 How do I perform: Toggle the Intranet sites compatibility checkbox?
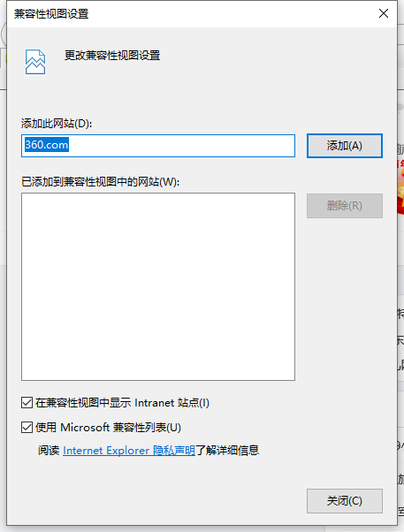pyautogui.click(x=27, y=403)
